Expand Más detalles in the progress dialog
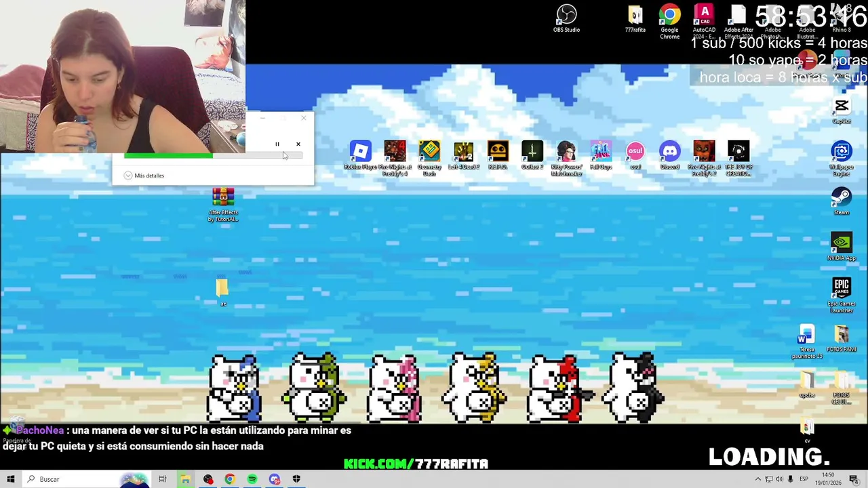868x488 pixels. 144,176
